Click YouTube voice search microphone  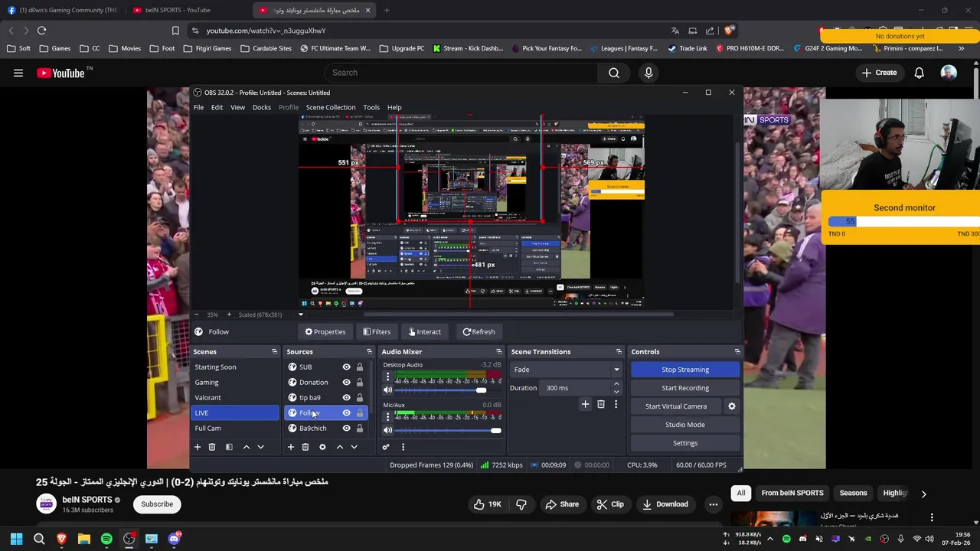pyautogui.click(x=648, y=73)
